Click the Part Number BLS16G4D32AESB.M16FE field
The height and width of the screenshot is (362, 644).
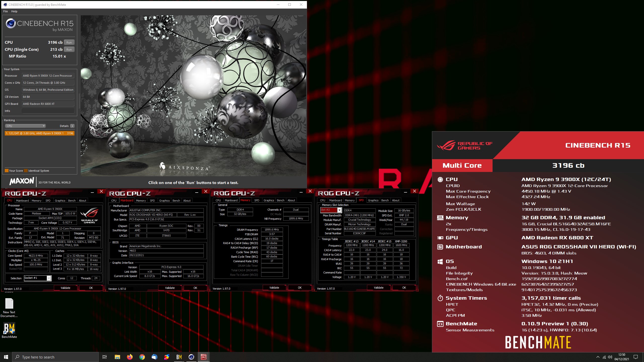click(359, 229)
